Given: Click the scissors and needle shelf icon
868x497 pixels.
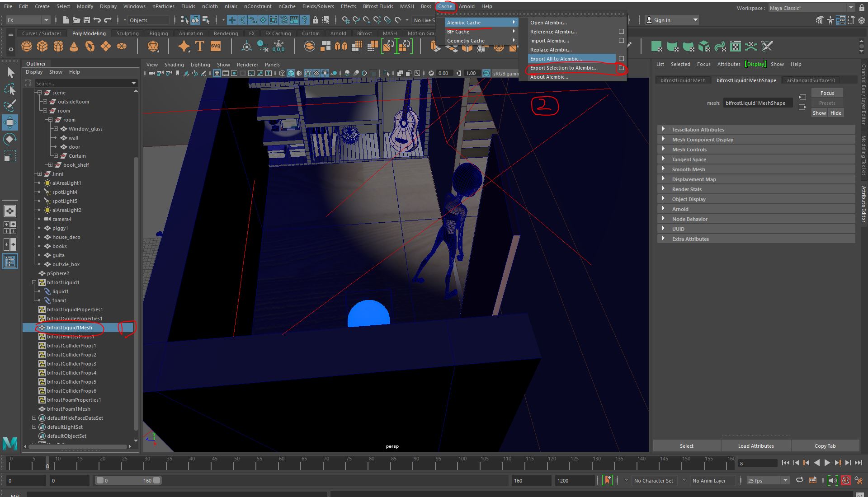Looking at the screenshot, I should [767, 46].
